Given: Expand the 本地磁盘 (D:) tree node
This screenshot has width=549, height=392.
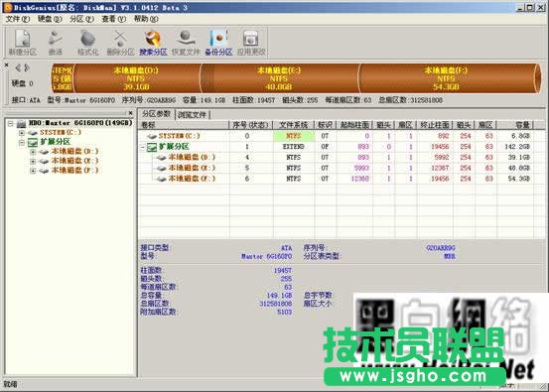Looking at the screenshot, I should pos(33,152).
